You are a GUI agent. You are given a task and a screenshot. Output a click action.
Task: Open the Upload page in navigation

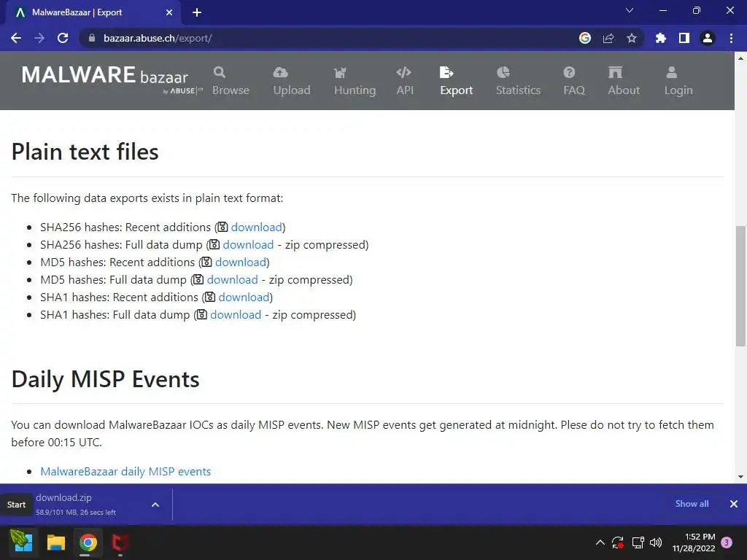(292, 81)
